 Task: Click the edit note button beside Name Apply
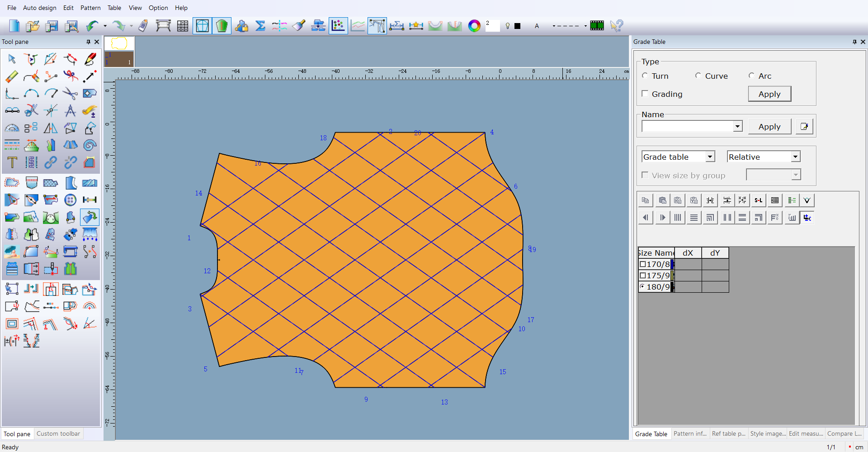804,126
